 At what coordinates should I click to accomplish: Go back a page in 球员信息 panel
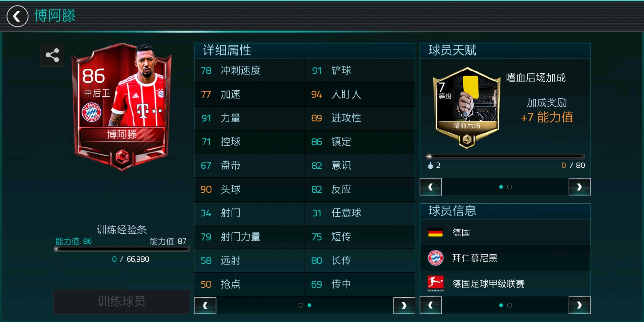[431, 305]
